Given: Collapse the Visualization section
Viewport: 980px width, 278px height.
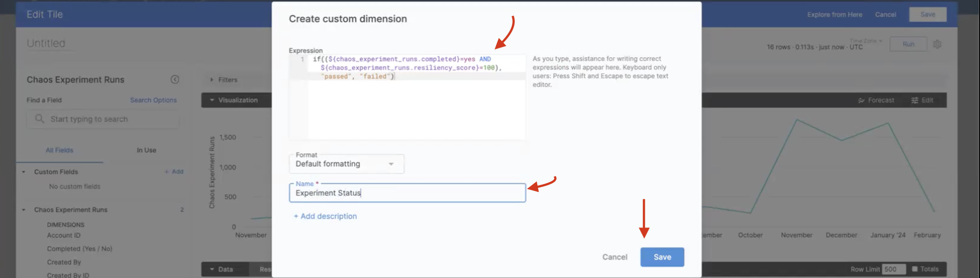Looking at the screenshot, I should point(212,100).
